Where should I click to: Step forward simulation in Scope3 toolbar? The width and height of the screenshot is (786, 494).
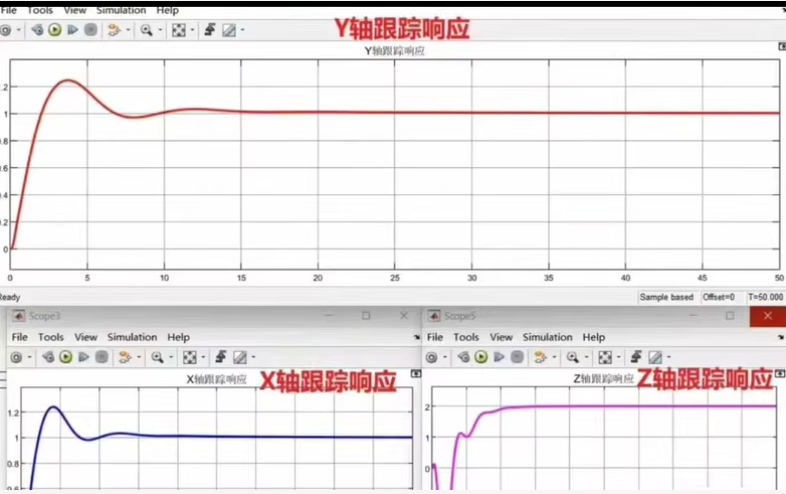84,357
